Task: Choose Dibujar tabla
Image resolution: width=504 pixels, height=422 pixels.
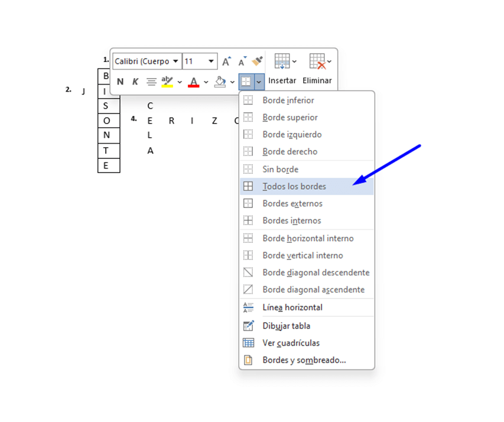Action: click(x=307, y=326)
